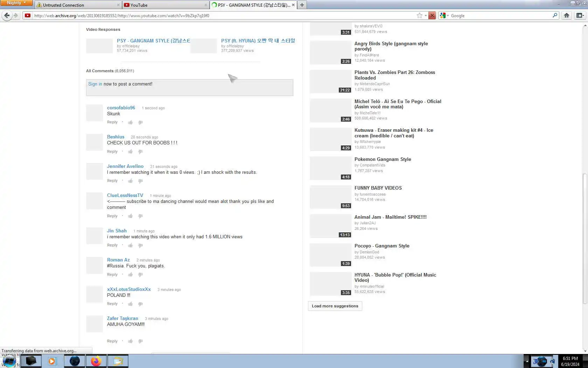This screenshot has height=368, width=588.
Task: Select the PSY - GANGNAM STYLE tab
Action: [x=253, y=5]
